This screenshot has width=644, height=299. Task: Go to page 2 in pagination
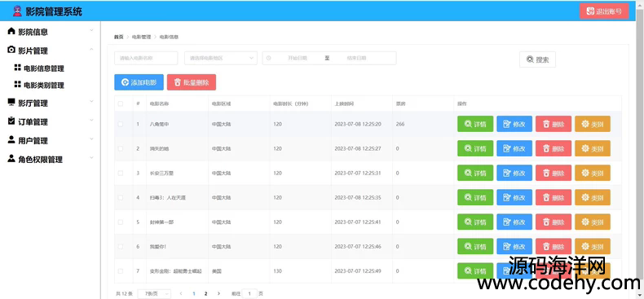205,293
